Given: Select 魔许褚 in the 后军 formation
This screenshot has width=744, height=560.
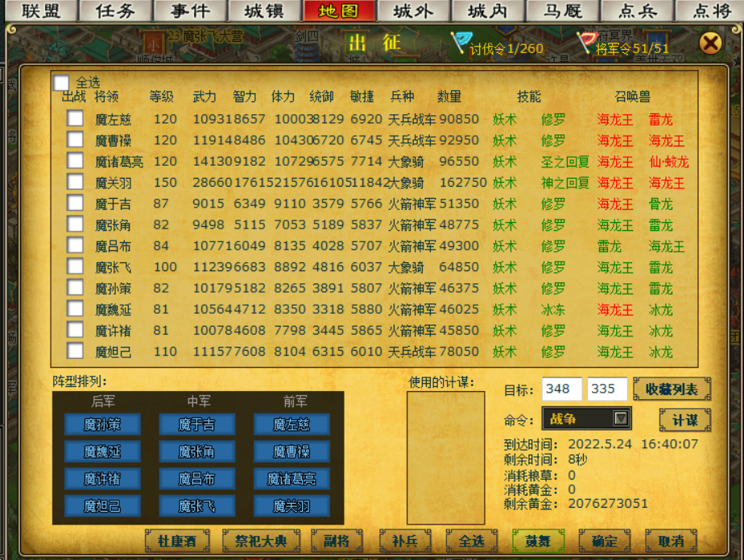Looking at the screenshot, I should click(102, 479).
